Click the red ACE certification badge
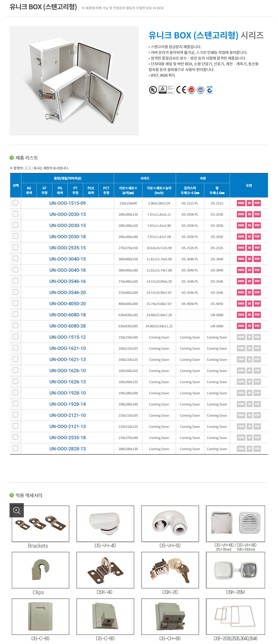This screenshot has width=278, height=644. tap(191, 90)
